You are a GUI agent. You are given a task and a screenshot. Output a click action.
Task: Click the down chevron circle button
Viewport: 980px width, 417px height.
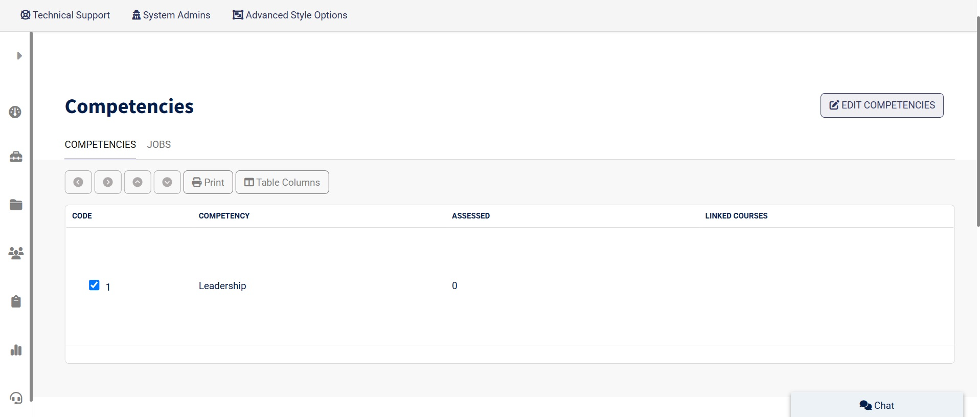(167, 182)
